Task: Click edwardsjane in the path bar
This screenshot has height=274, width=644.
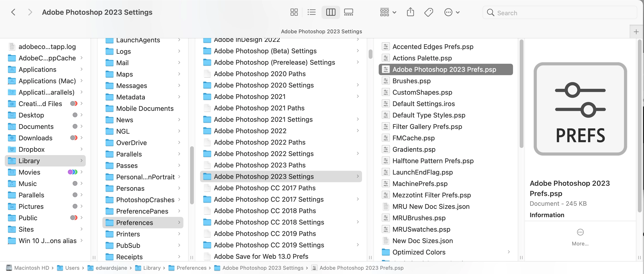Action: (x=111, y=268)
